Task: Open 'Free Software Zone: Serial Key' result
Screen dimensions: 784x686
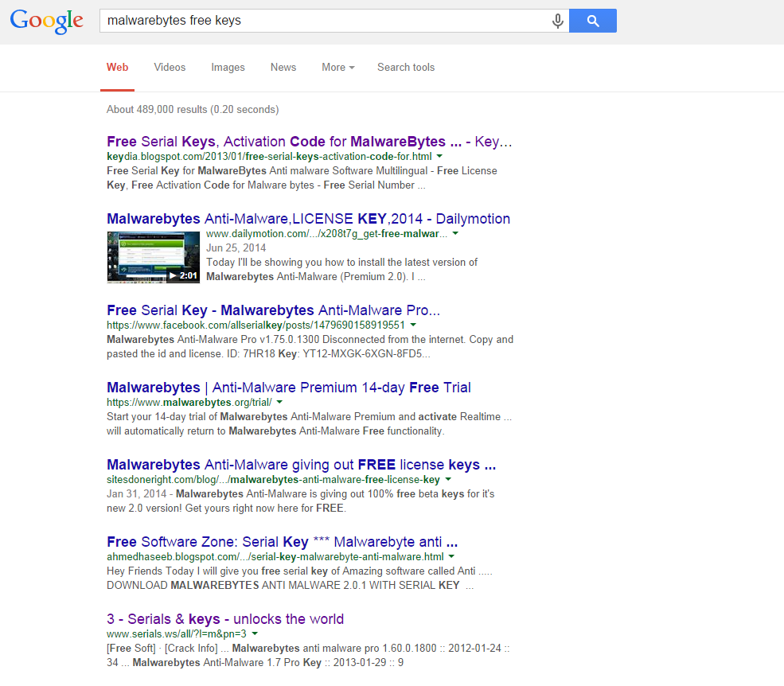Action: tap(283, 542)
